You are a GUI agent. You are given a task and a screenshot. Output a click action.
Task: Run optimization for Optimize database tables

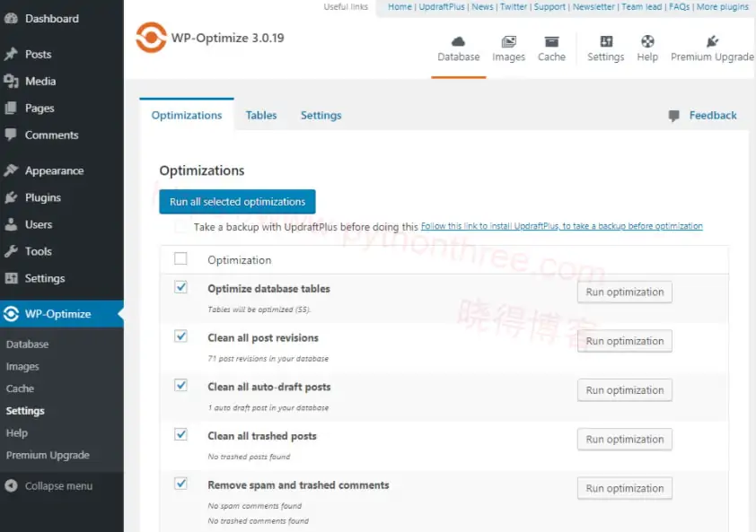[x=624, y=292]
